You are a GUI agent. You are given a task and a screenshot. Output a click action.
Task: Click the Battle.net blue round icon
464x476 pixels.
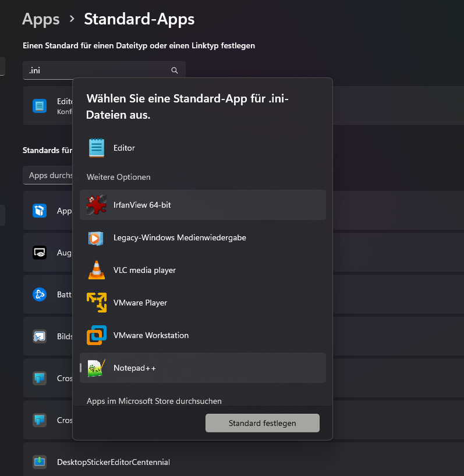[x=40, y=294]
